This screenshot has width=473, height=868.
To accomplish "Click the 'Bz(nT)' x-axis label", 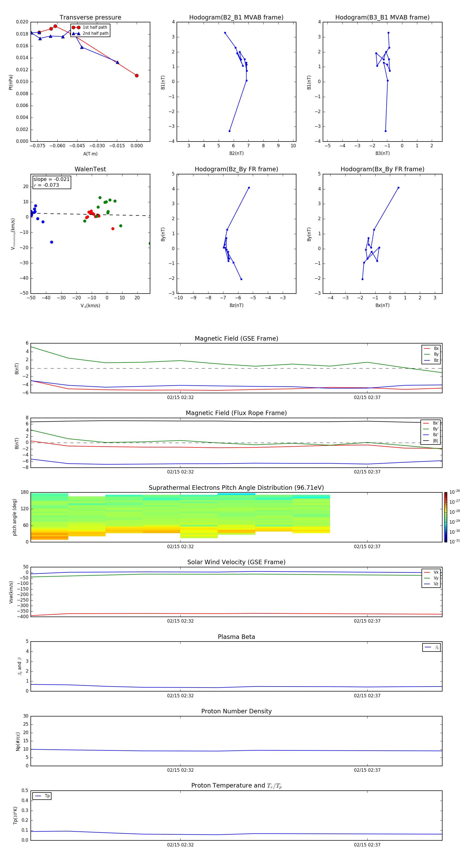I will click(x=236, y=305).
